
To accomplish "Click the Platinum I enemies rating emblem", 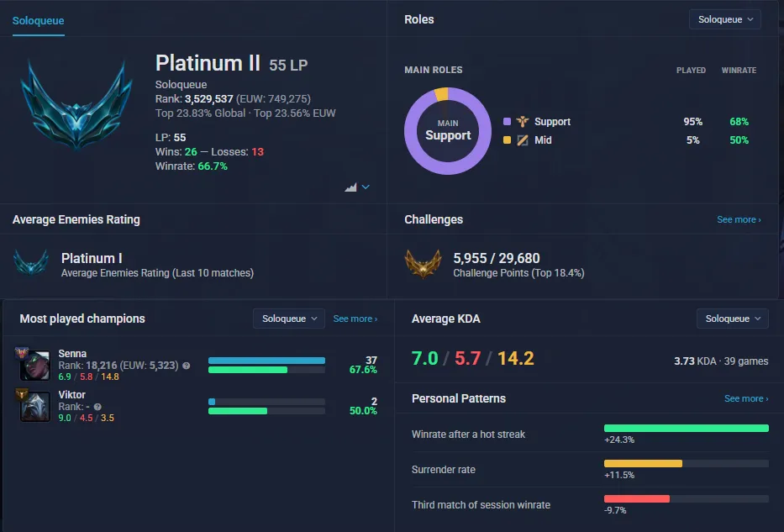I will tap(31, 262).
